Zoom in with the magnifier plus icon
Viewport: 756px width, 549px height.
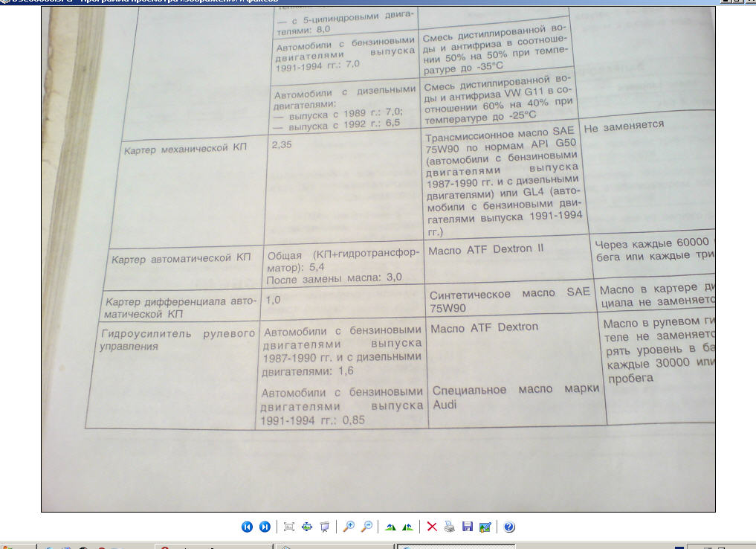coord(349,527)
